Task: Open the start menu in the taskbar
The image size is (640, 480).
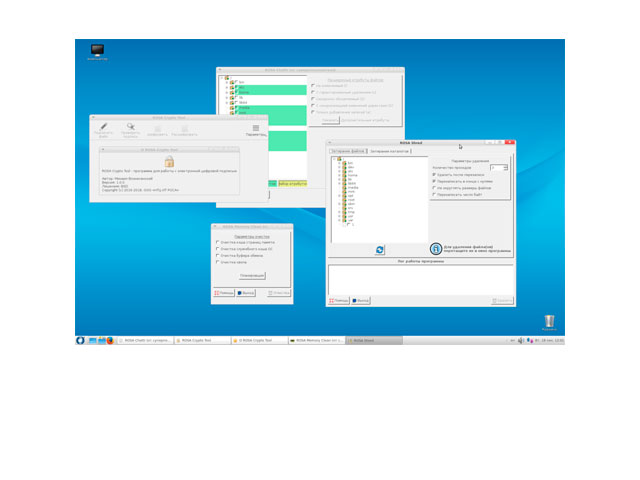Action: tap(81, 340)
